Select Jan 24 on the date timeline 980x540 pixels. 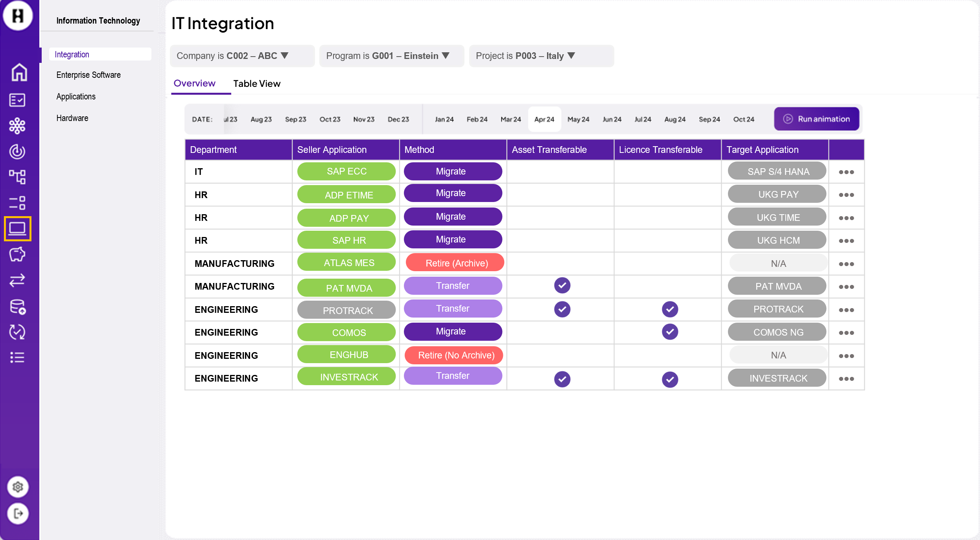pyautogui.click(x=444, y=119)
